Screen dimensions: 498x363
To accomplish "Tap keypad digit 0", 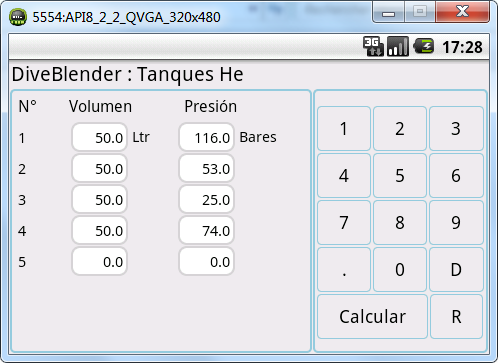I will [x=400, y=270].
